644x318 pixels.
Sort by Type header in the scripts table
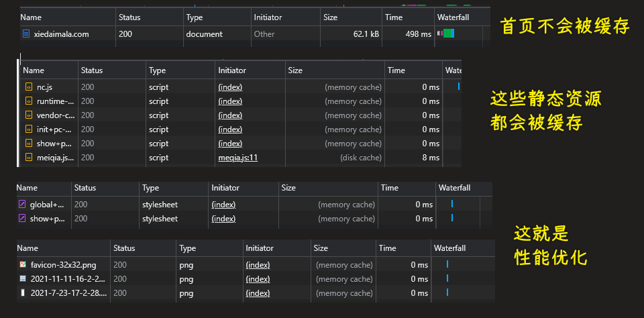pos(157,70)
